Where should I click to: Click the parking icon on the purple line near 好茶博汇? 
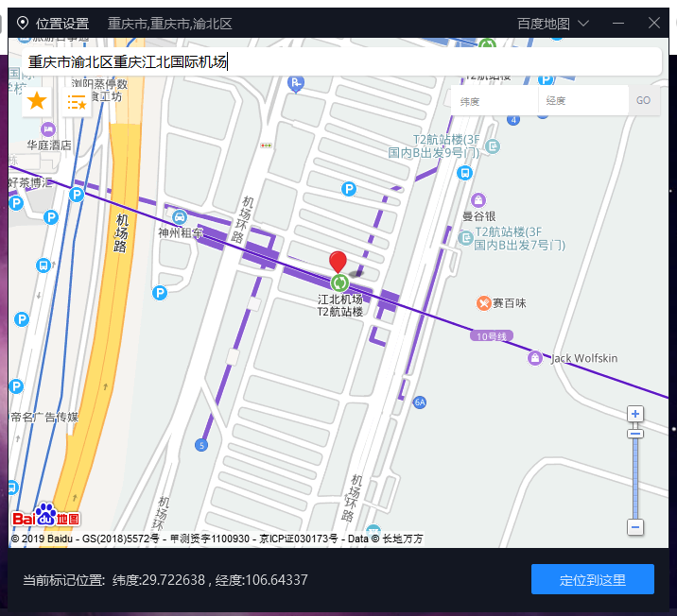click(77, 195)
